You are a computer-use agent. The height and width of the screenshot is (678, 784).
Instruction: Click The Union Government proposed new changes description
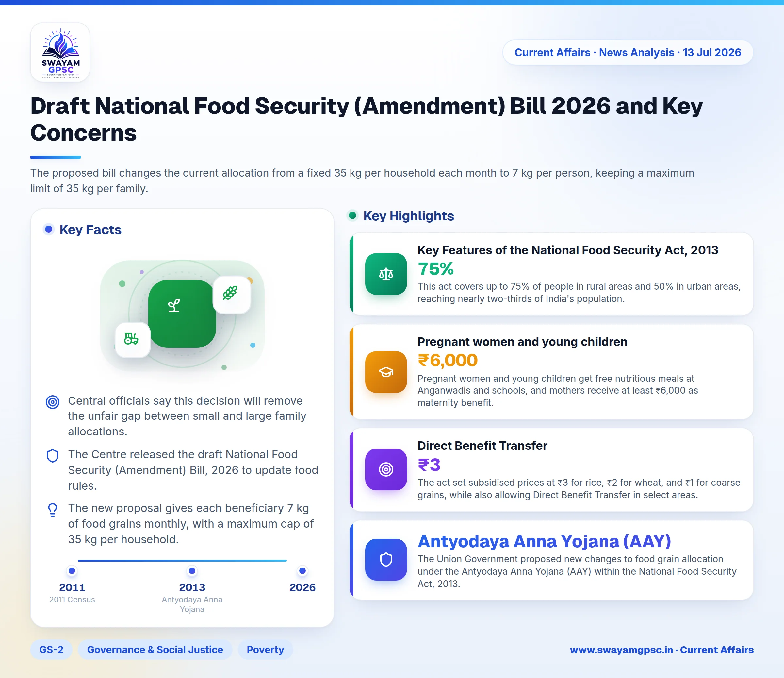[x=577, y=571]
